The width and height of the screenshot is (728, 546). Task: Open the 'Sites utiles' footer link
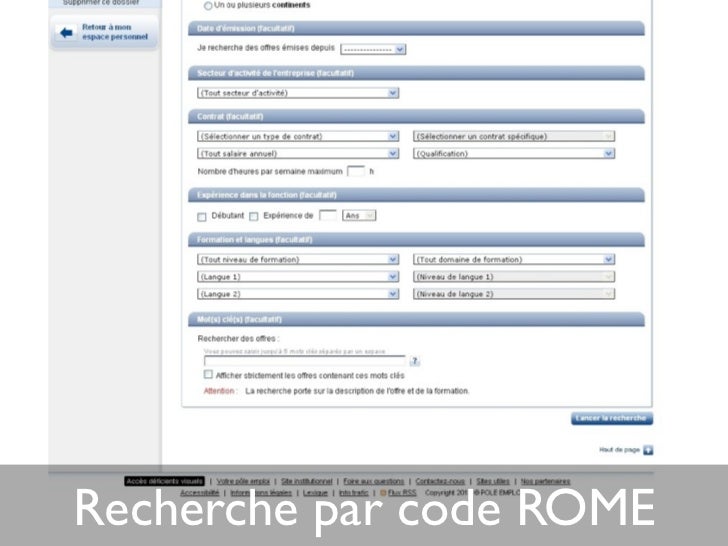point(493,481)
